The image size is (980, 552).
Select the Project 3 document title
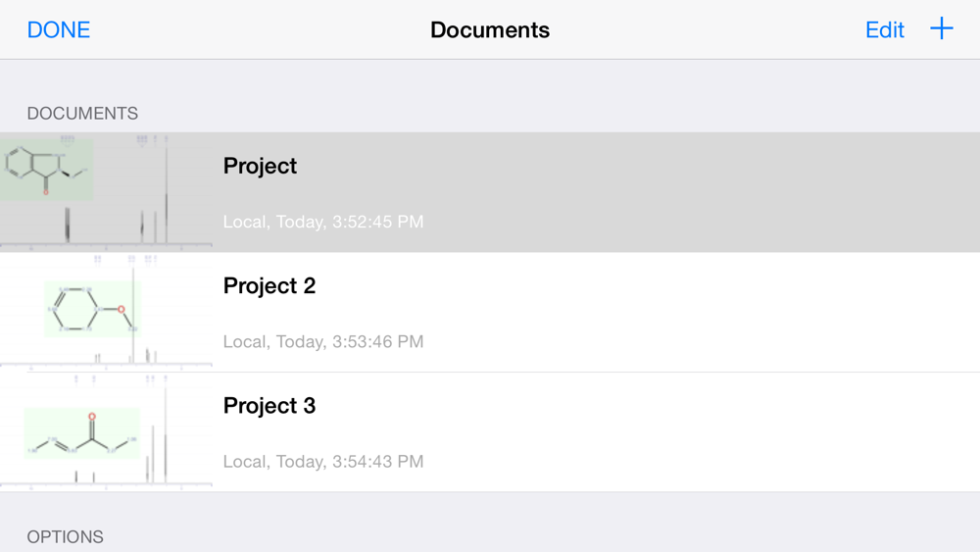pyautogui.click(x=269, y=406)
